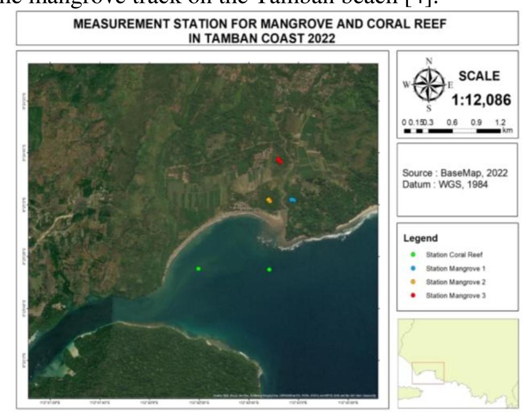
Task: Click the 'SCALE' heading text
Action: click(479, 76)
